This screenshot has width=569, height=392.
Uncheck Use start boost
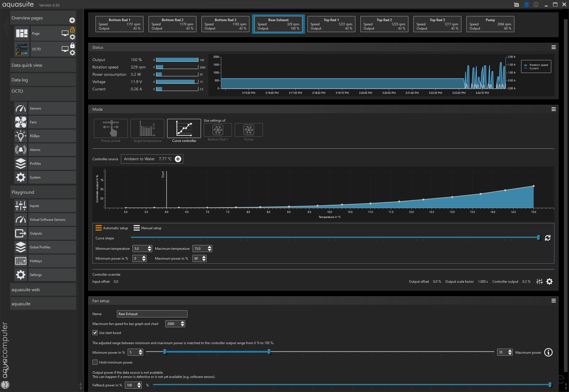click(x=95, y=333)
